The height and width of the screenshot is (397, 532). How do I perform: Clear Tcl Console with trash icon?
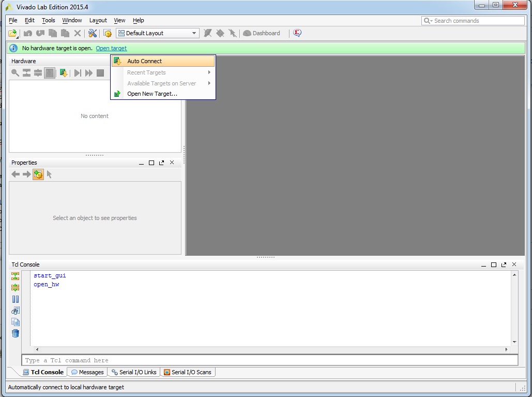(x=16, y=333)
